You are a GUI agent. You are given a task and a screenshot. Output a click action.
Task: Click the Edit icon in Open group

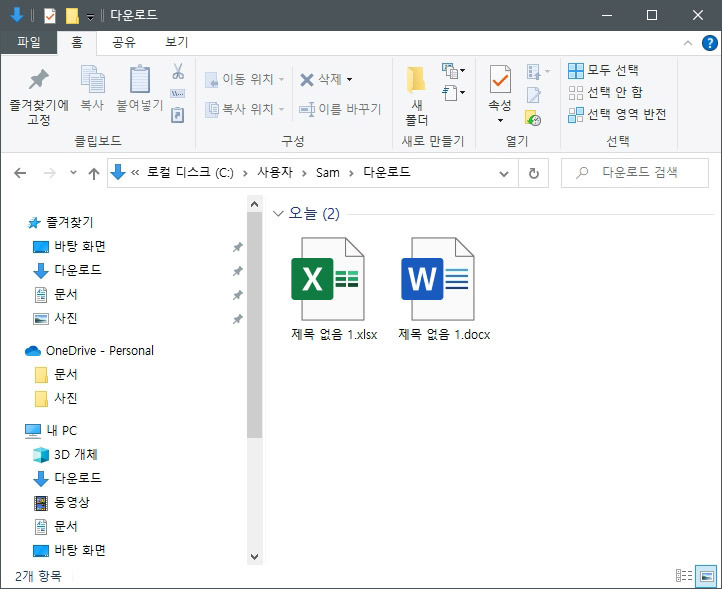[534, 95]
